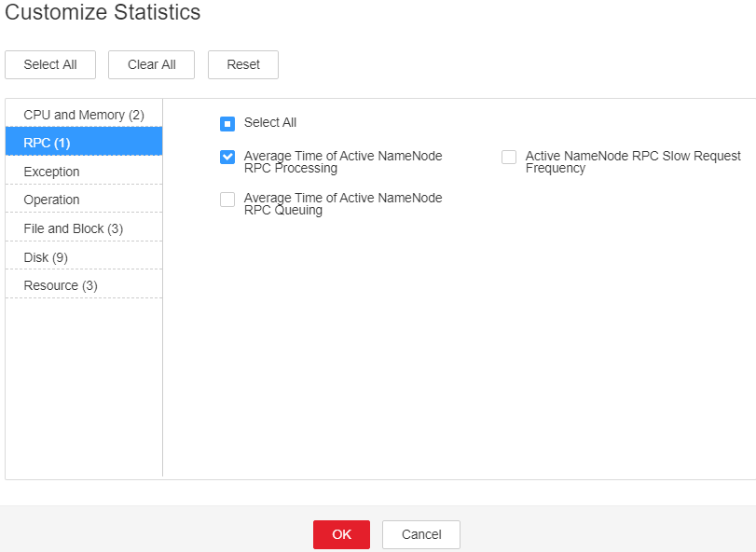Cancel the Customize Statistics dialog
756x552 pixels.
pyautogui.click(x=421, y=534)
